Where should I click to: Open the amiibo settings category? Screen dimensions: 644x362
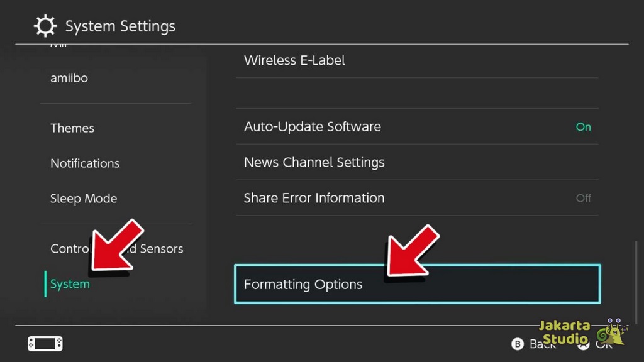(69, 79)
